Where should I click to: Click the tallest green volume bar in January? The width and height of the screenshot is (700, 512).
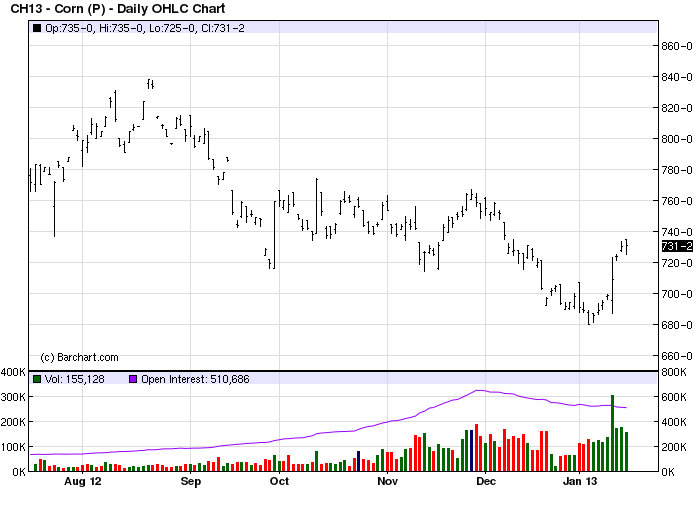(x=612, y=433)
